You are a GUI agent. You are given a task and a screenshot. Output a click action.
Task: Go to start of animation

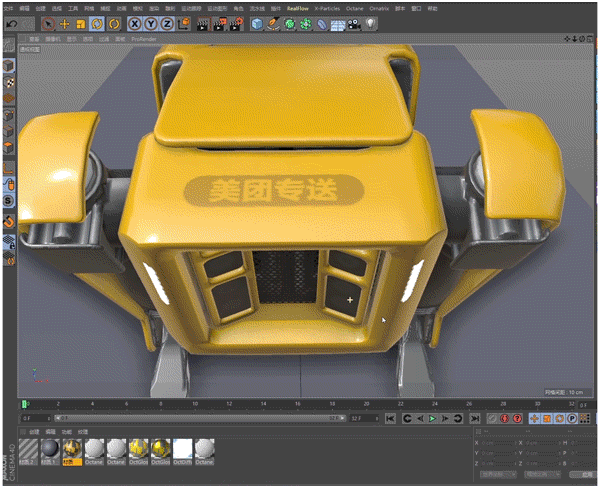tap(390, 418)
